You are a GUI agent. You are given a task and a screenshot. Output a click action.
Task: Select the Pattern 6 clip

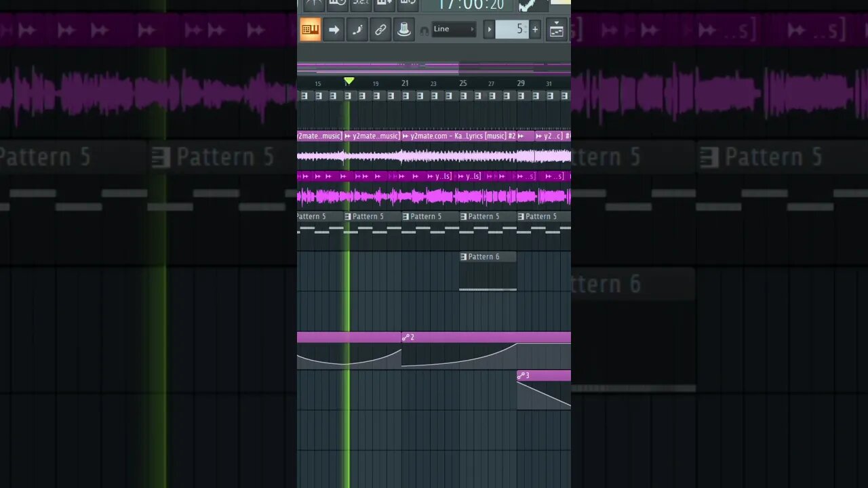pyautogui.click(x=488, y=270)
